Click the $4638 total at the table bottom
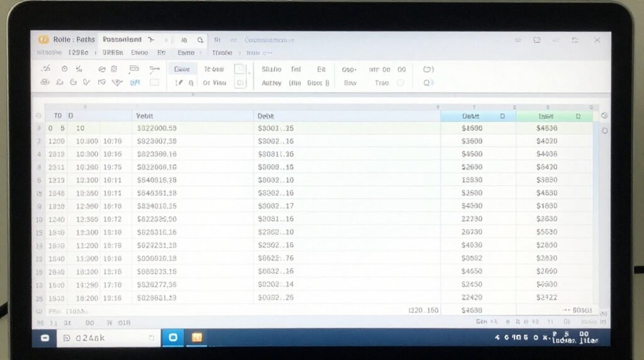Image resolution: width=644 pixels, height=360 pixels. (x=472, y=310)
